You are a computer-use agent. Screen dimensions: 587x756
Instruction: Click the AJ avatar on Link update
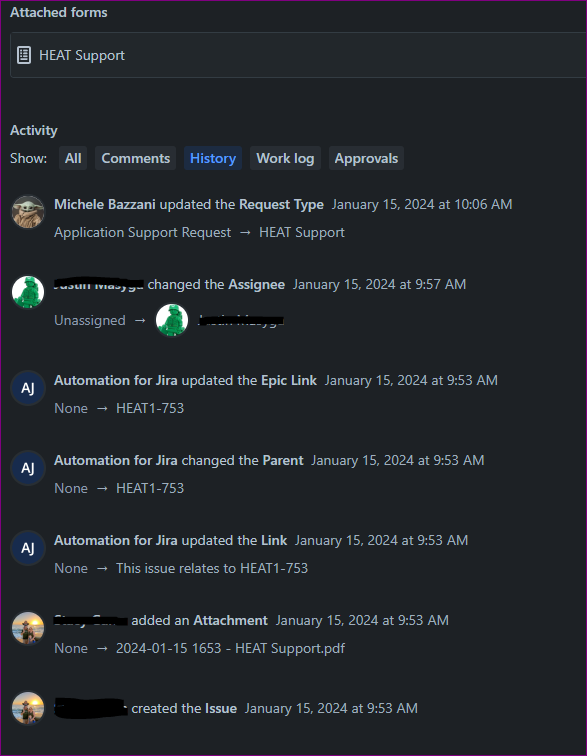28,548
